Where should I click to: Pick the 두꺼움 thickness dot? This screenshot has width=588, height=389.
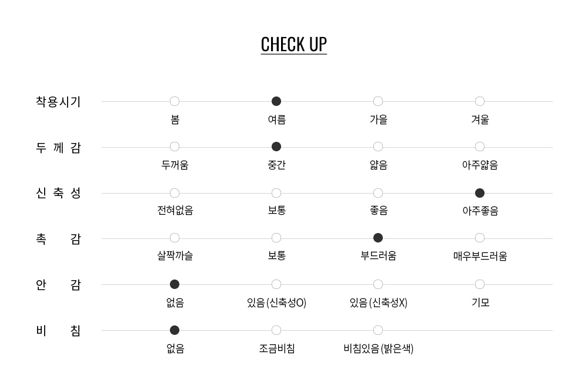[x=175, y=147]
